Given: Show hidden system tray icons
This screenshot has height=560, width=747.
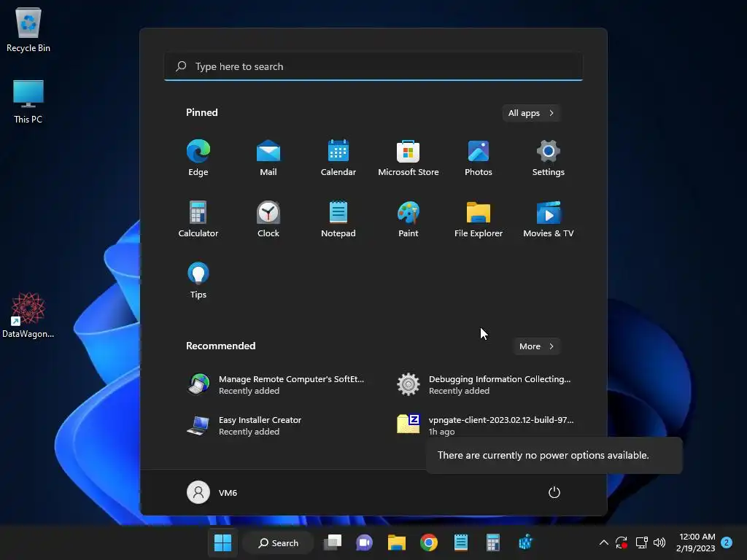Looking at the screenshot, I should [603, 542].
